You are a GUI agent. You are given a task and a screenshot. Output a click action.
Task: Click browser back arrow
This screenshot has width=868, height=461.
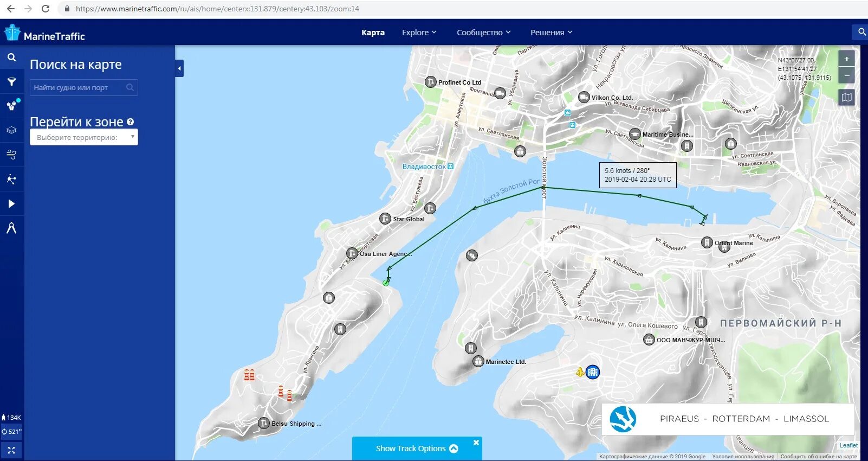11,9
